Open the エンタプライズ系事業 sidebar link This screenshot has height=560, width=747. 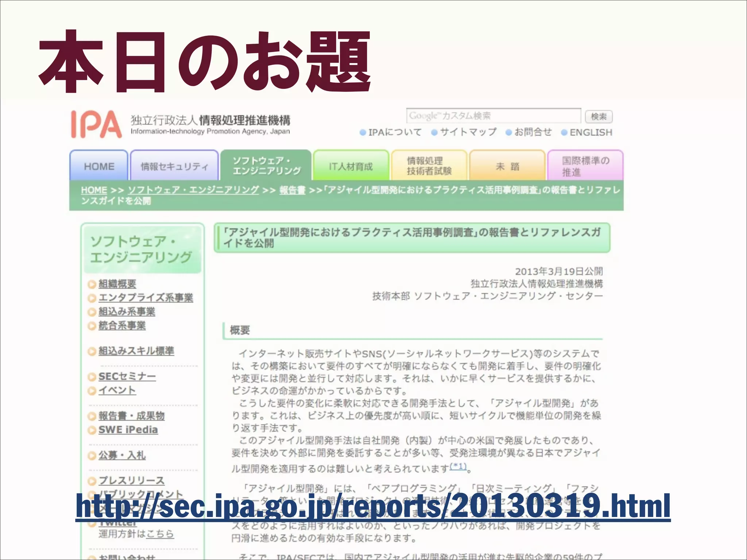tap(146, 297)
